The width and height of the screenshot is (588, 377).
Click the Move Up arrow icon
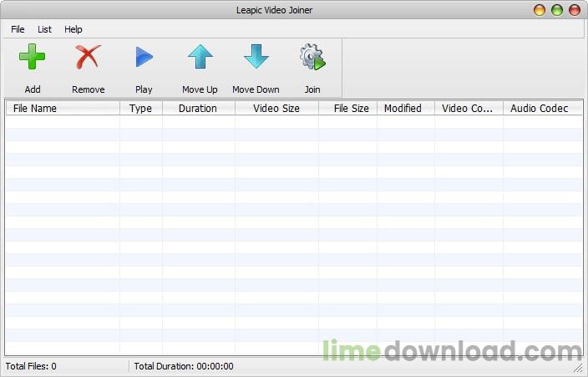tap(200, 57)
